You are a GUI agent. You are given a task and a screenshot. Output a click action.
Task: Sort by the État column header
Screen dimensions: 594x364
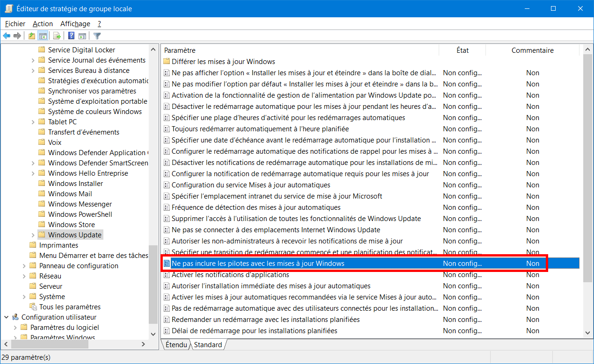coord(463,50)
